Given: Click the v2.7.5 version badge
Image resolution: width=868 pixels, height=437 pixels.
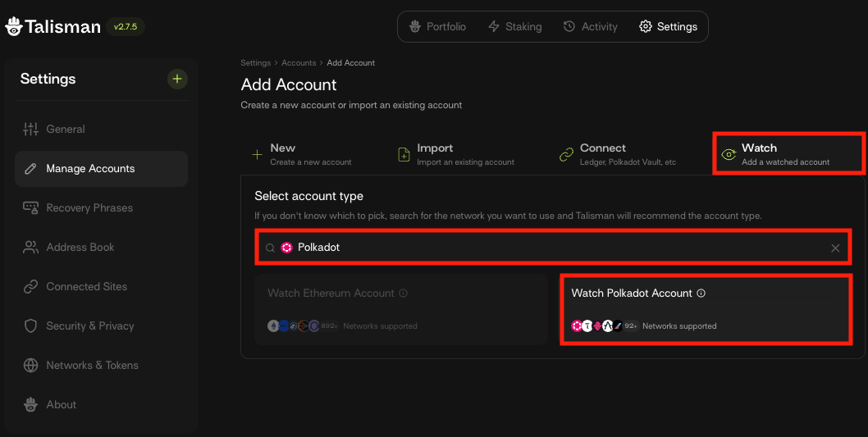Looking at the screenshot, I should [125, 26].
